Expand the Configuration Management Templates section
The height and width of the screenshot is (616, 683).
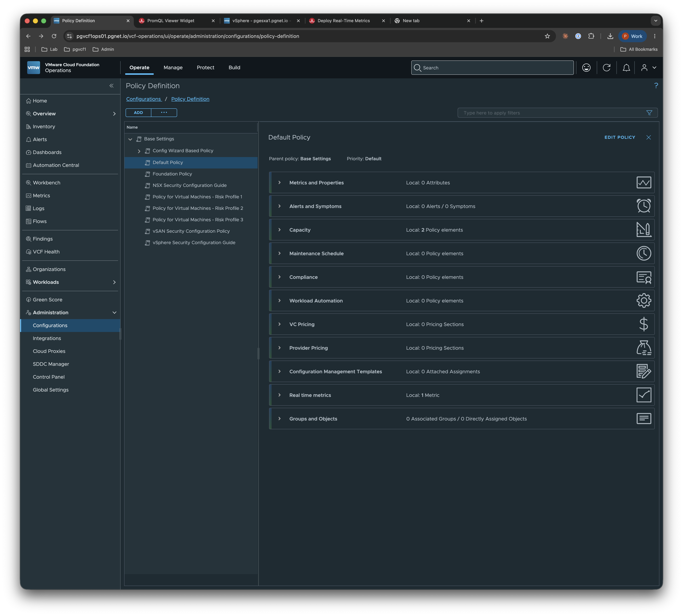279,371
